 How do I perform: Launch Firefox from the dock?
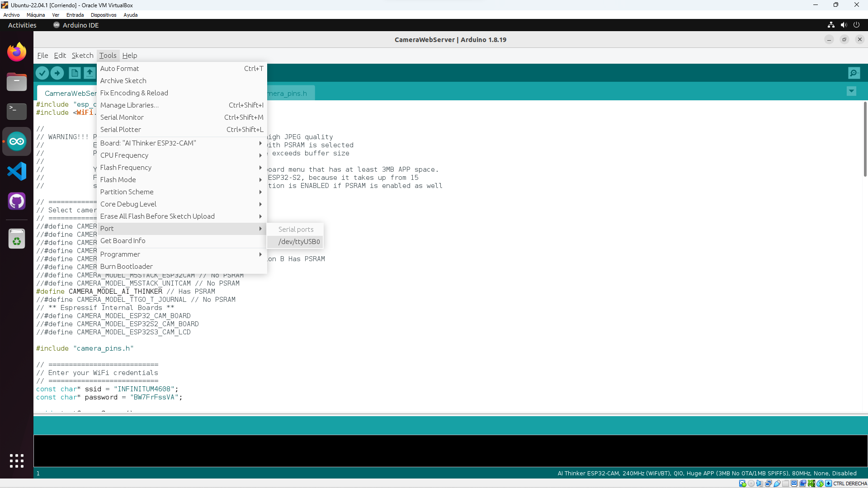(x=17, y=52)
